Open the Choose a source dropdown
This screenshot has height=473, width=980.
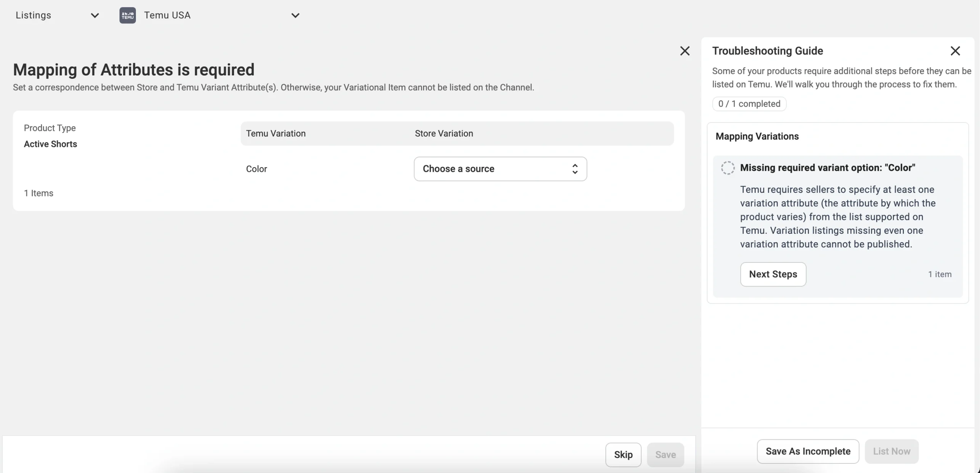[x=458, y=169]
